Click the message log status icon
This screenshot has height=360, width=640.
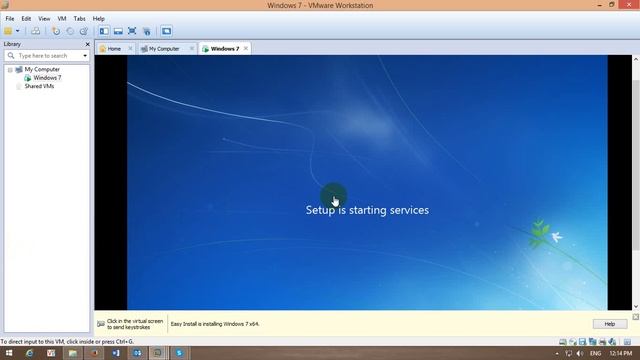click(x=627, y=342)
